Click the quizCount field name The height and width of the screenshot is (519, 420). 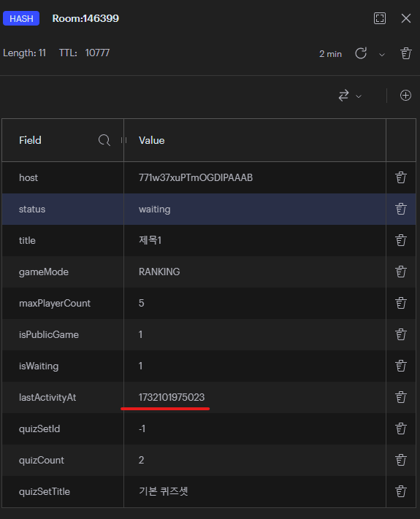[42, 460]
